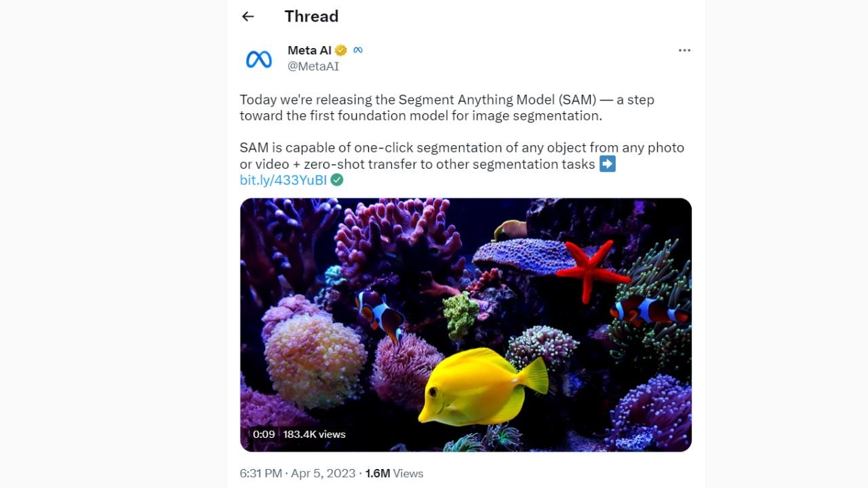Click the blue right-arrow emoji
The width and height of the screenshot is (868, 488).
(x=608, y=163)
